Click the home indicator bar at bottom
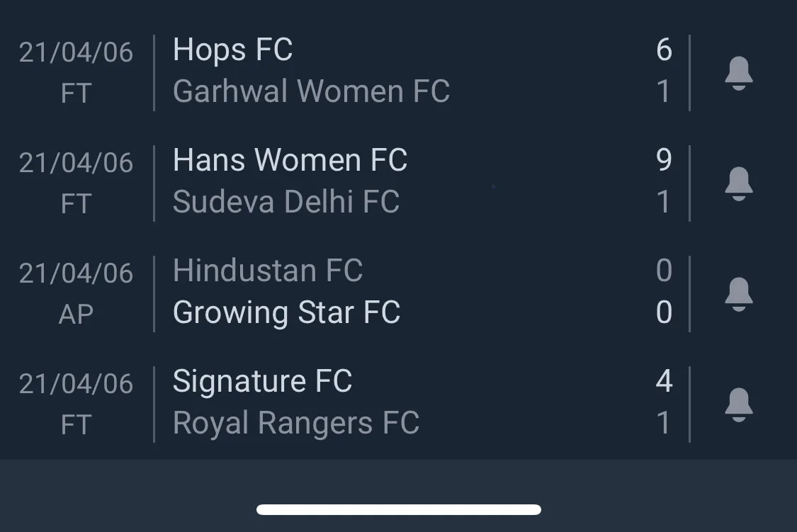This screenshot has width=797, height=532. tap(399, 509)
